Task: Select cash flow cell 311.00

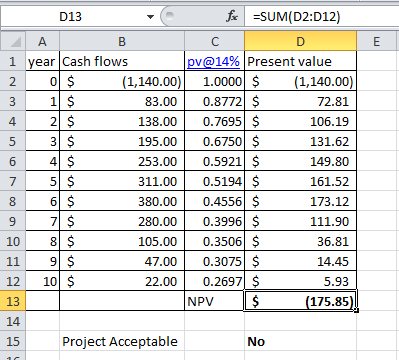Action: click(122, 181)
